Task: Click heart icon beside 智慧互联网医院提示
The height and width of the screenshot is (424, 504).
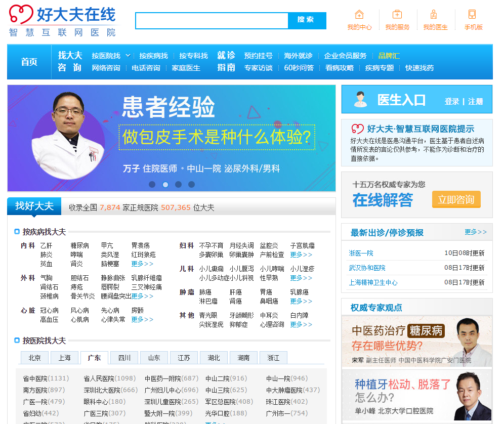Action: point(357,129)
